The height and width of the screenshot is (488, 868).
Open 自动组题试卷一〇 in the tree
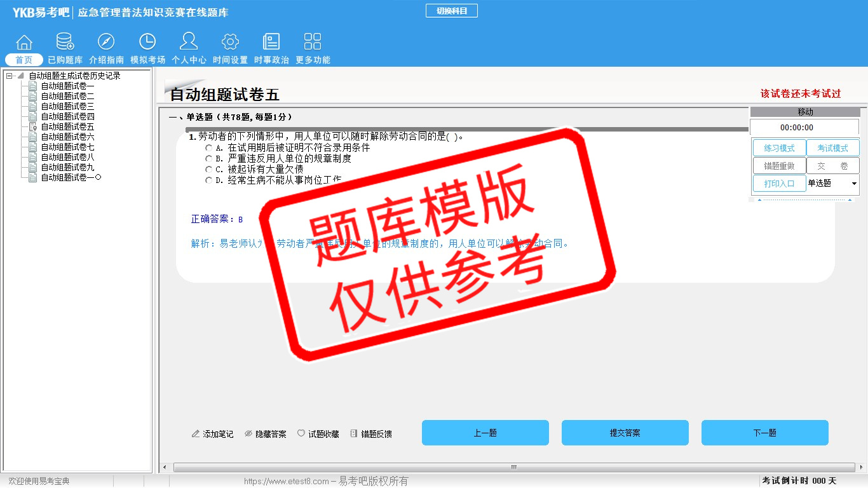(x=71, y=177)
